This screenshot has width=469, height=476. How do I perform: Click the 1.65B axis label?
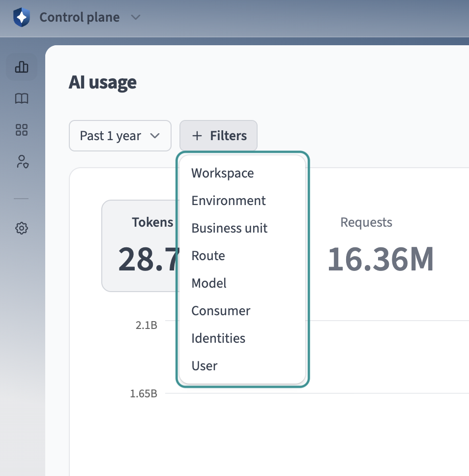click(x=144, y=394)
